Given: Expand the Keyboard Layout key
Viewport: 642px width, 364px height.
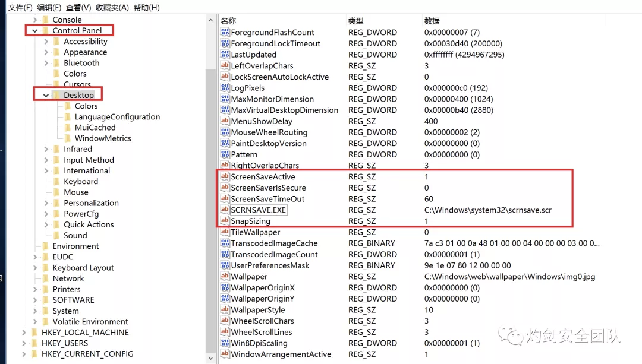Looking at the screenshot, I should 35,267.
